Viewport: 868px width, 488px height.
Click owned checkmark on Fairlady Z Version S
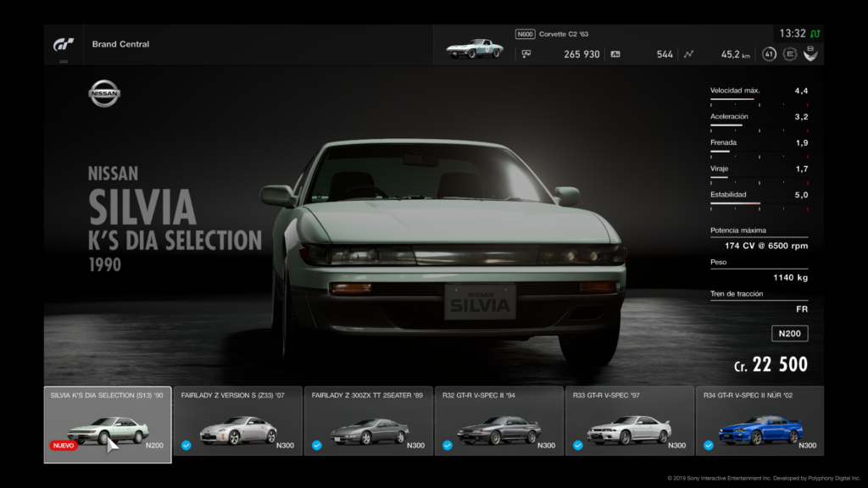(186, 446)
